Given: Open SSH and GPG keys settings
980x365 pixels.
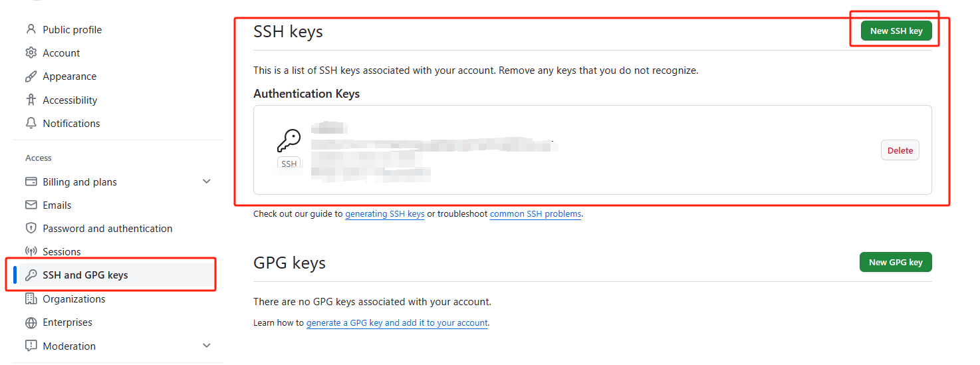Looking at the screenshot, I should (x=85, y=275).
